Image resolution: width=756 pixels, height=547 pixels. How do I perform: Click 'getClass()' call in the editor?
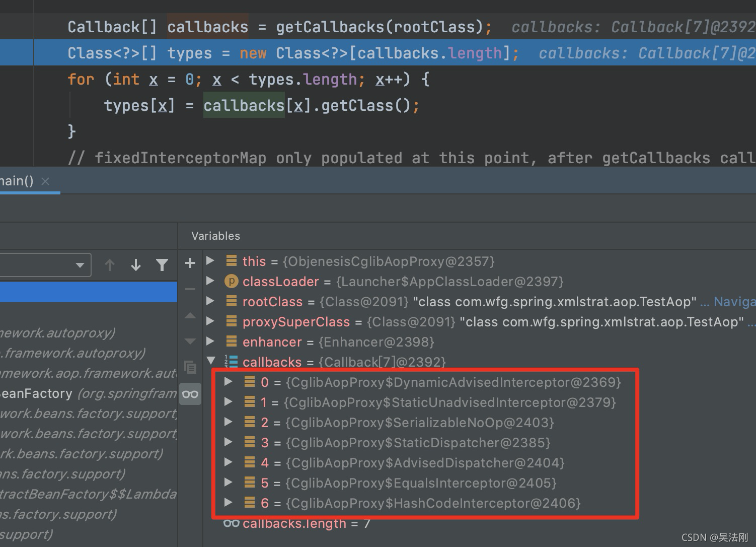[x=366, y=105]
